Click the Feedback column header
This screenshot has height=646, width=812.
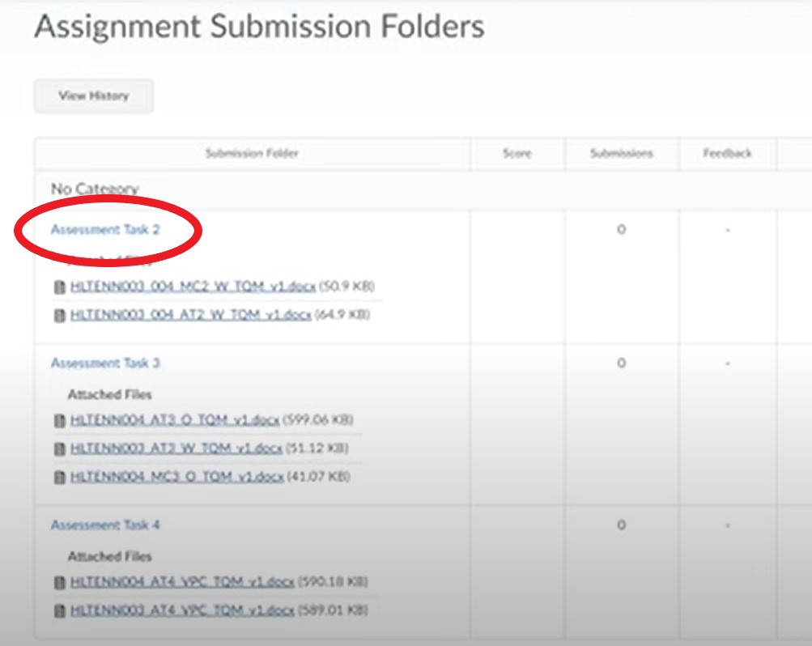pyautogui.click(x=728, y=153)
